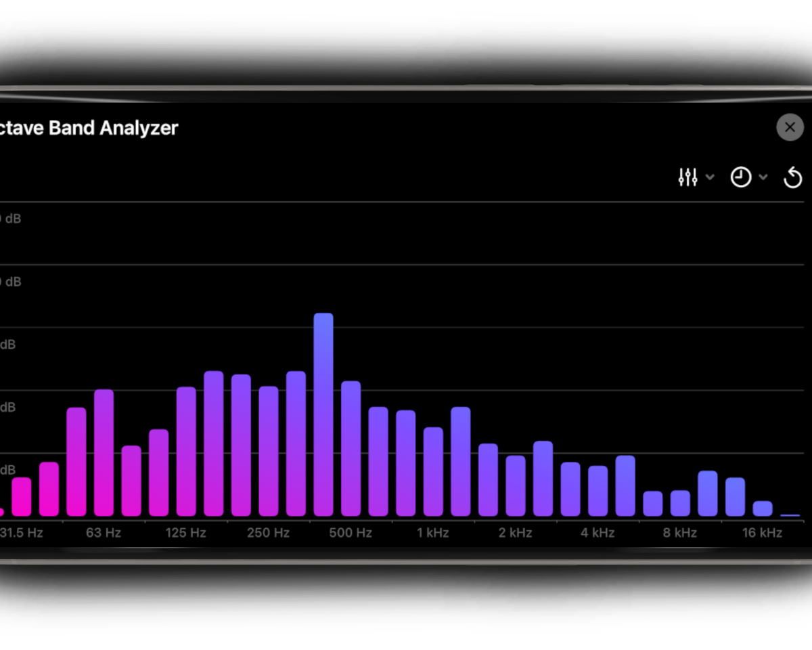
Task: Click the 1 kHz axis label
Action: (x=433, y=533)
